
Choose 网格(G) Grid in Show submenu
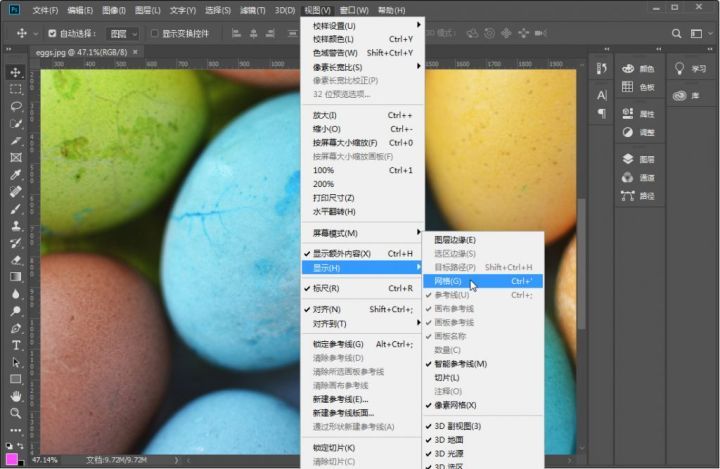tap(483, 281)
